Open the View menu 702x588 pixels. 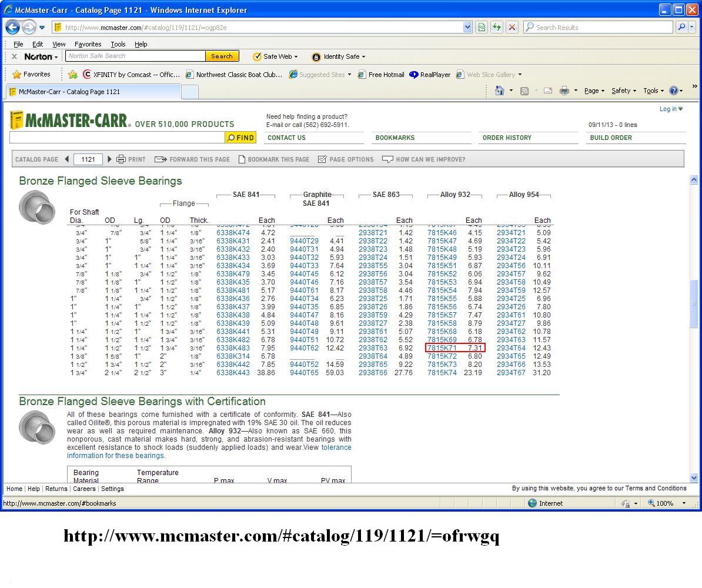pos(59,44)
